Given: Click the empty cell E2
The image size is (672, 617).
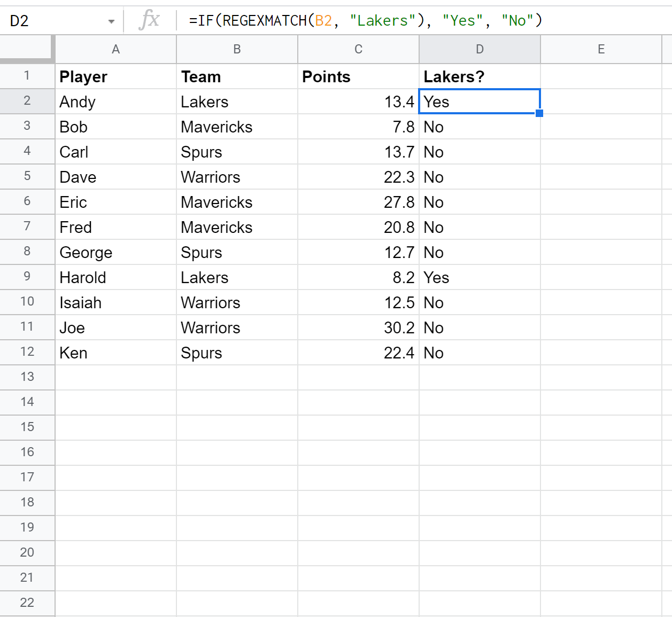Looking at the screenshot, I should (x=601, y=101).
